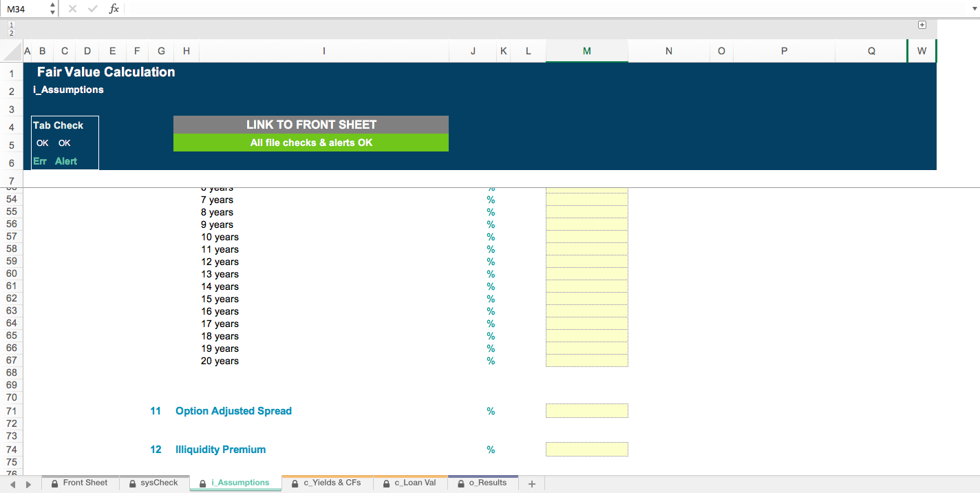Select the Option Adjusted Spread input cell
The width and height of the screenshot is (980, 493).
click(x=586, y=411)
